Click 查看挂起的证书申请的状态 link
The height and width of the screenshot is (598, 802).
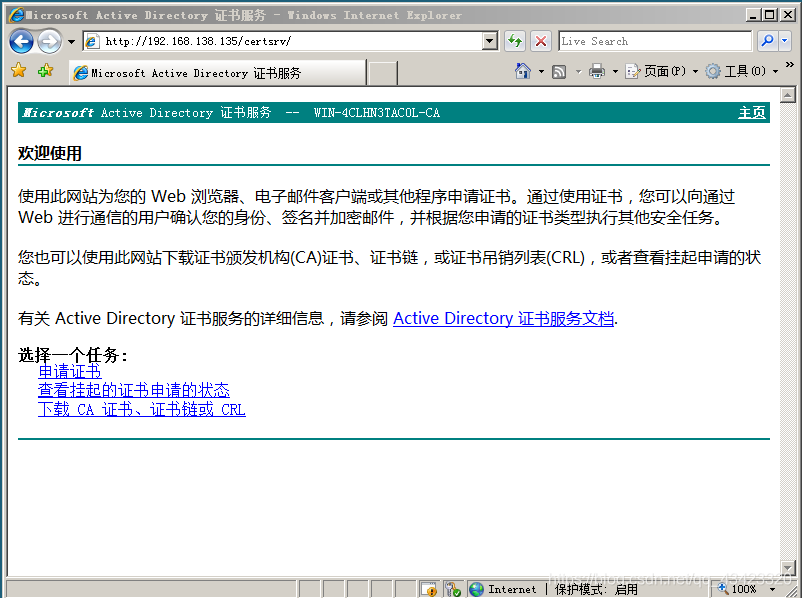point(133,390)
